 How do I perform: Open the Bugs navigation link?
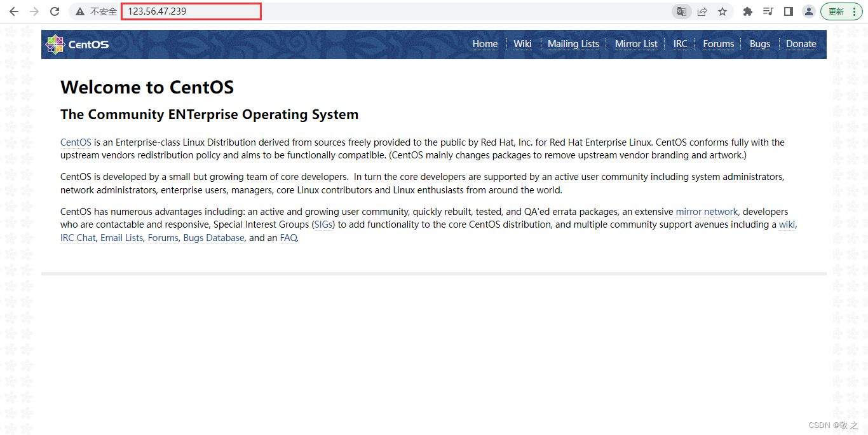tap(760, 44)
